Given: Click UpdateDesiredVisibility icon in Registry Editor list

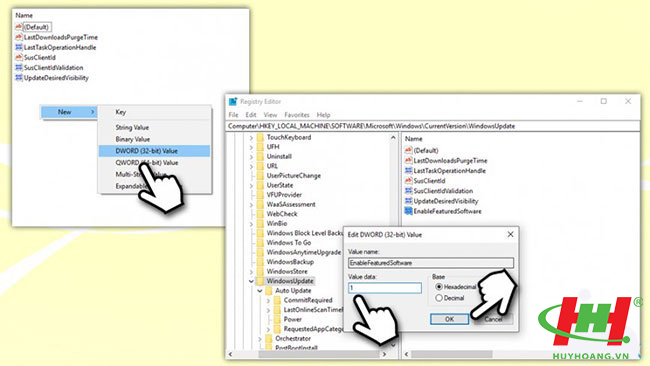Looking at the screenshot, I should [x=408, y=201].
